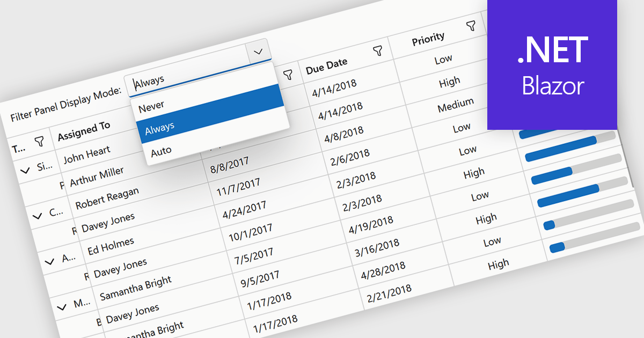The width and height of the screenshot is (644, 338).
Task: Open the Due Date column filter icon
Action: click(378, 50)
